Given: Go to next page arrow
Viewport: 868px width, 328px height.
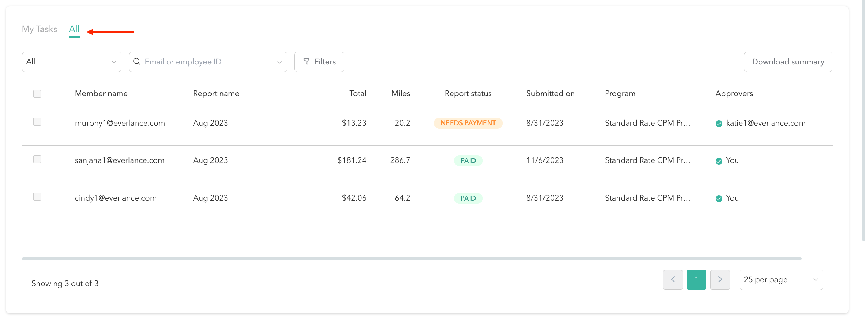Looking at the screenshot, I should click(720, 280).
